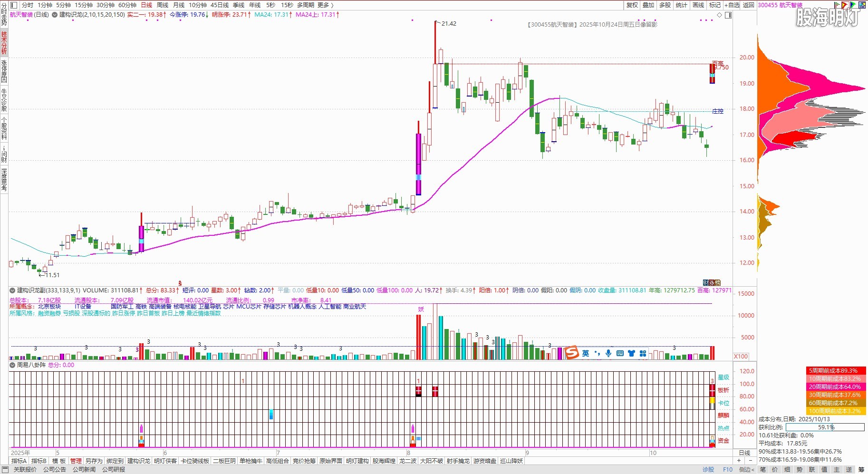The width and height of the screenshot is (868, 474).
Task: Click the diamond marker icon above chart
Action: pyautogui.click(x=719, y=15)
